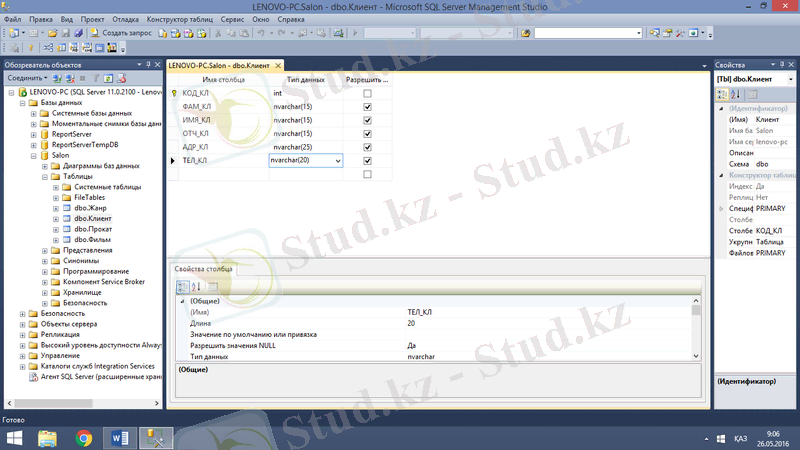Image resolution: width=800 pixels, height=450 pixels.
Task: Select dbo.Клиент in the tree
Action: point(92,219)
